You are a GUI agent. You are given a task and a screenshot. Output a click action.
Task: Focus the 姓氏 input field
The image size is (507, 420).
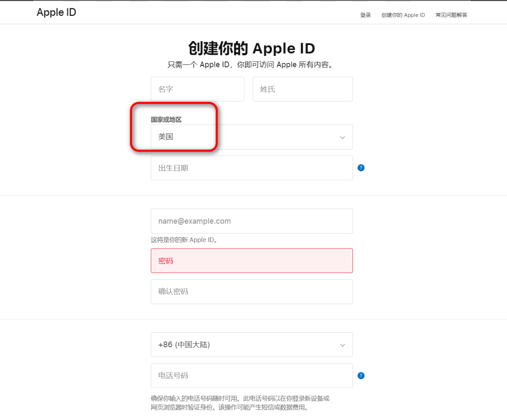[x=303, y=89]
